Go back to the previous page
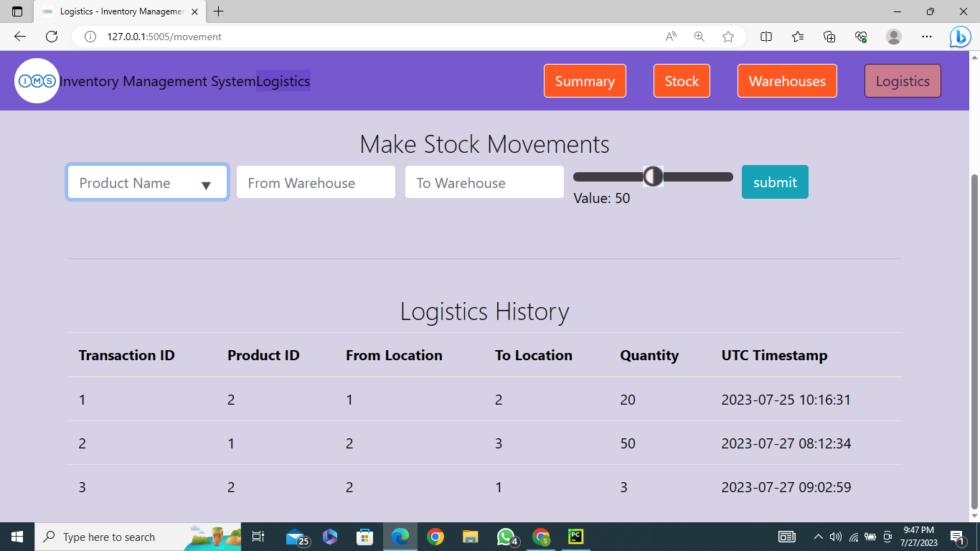 pos(19,36)
